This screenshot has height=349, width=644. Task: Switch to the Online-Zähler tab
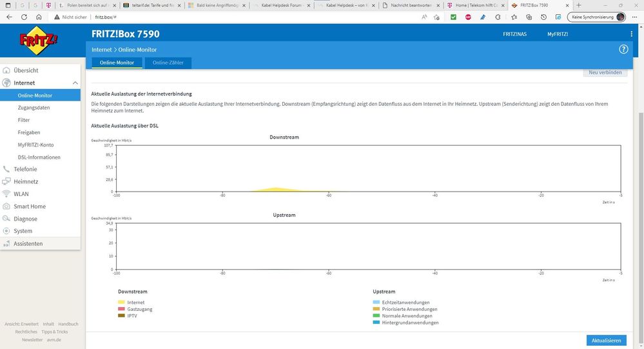click(168, 63)
